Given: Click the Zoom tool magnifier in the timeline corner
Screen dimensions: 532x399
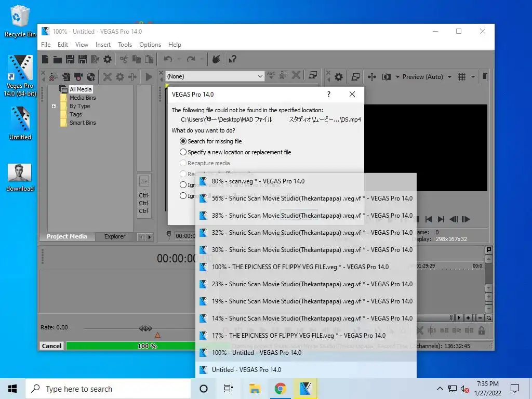Looking at the screenshot, I should pos(488,318).
